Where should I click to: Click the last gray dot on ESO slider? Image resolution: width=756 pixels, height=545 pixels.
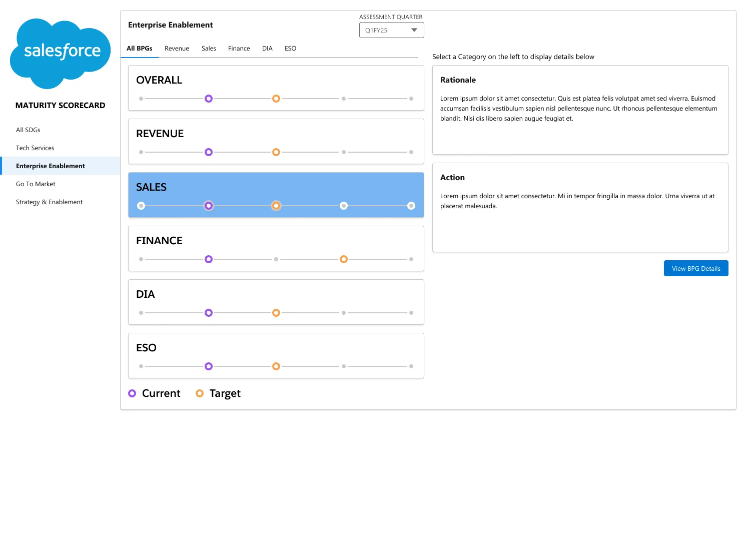pos(411,366)
